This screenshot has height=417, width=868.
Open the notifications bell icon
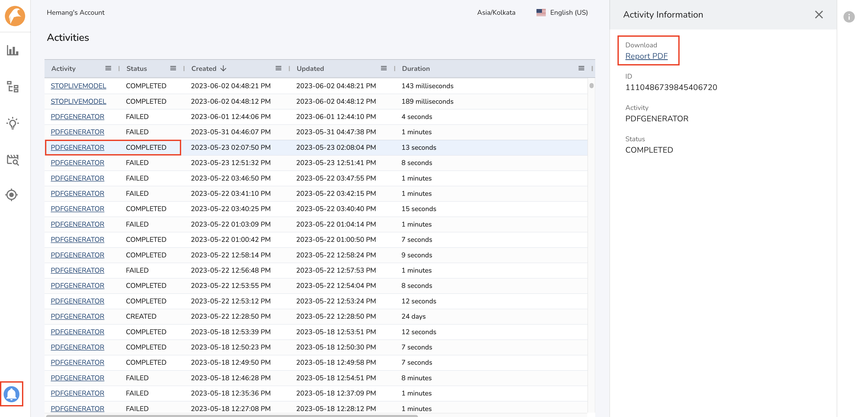11,394
